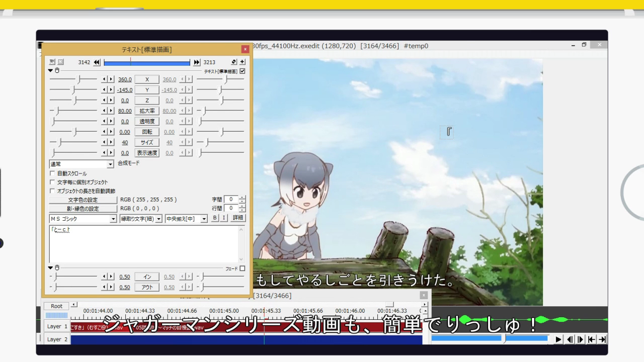Click the + icon to add an effect filter

(x=242, y=61)
